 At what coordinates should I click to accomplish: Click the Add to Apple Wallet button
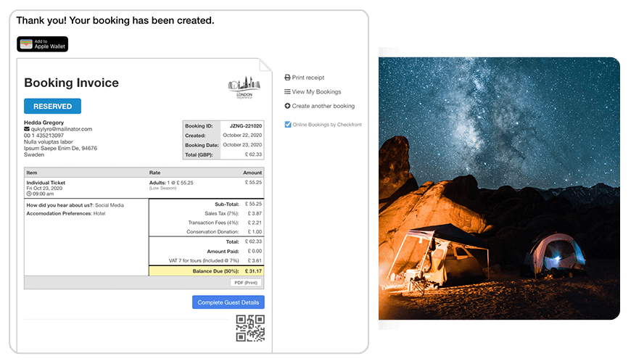pyautogui.click(x=42, y=44)
